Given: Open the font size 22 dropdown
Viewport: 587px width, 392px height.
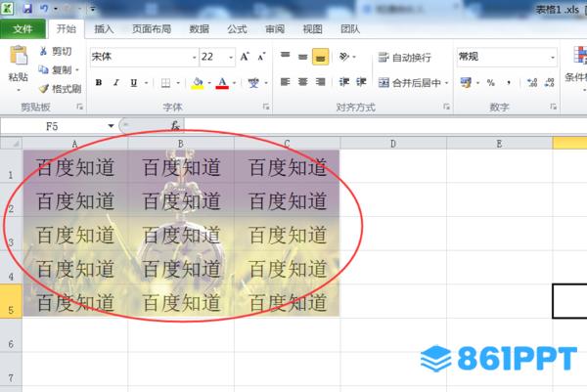Looking at the screenshot, I should point(231,58).
